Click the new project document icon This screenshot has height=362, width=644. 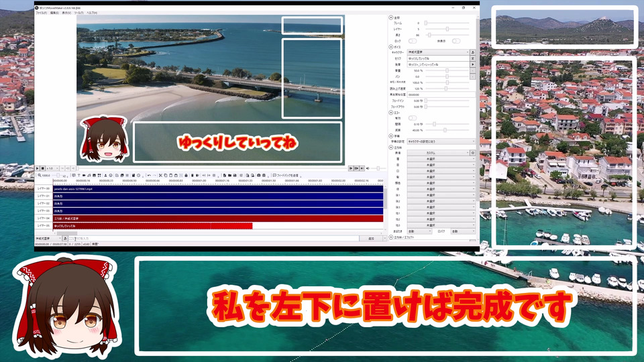[224, 175]
